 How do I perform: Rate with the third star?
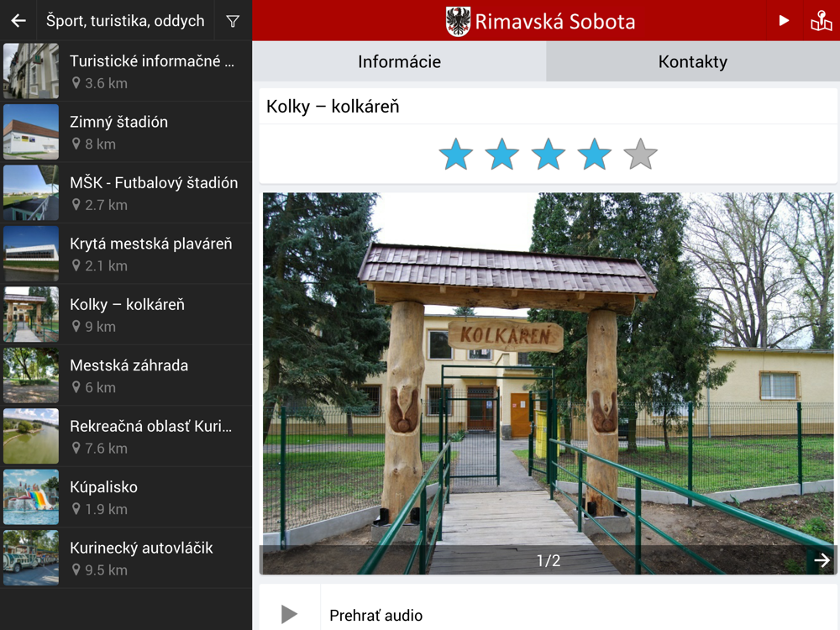tap(548, 155)
